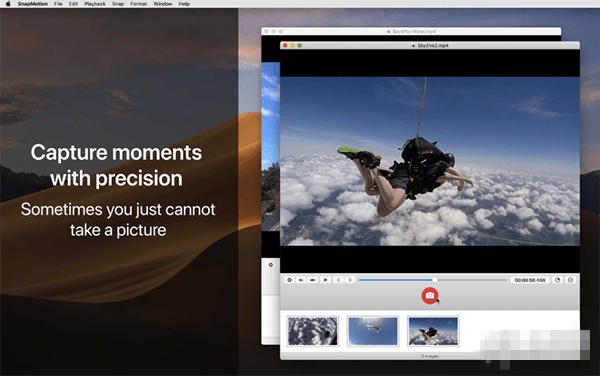600x376 pixels.
Task: Open the Edit menu
Action: (73, 4)
